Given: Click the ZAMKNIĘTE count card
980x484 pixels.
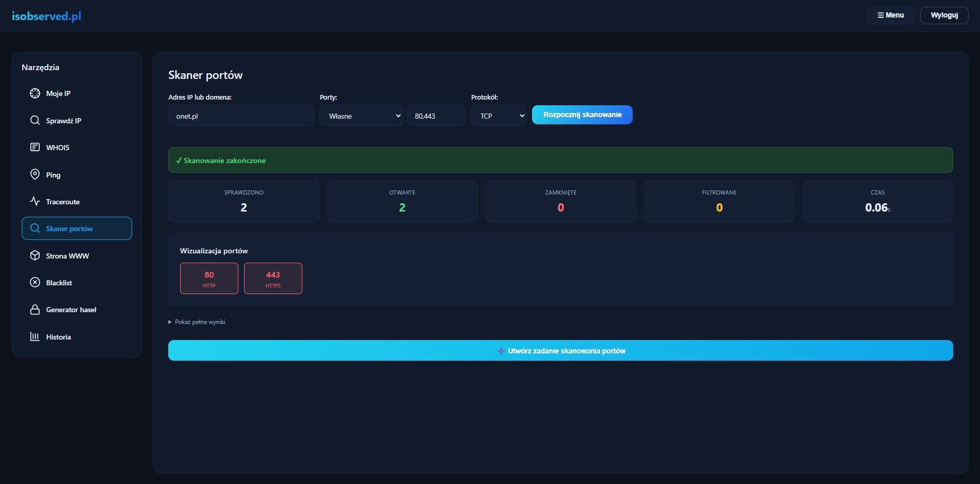Looking at the screenshot, I should click(x=560, y=201).
